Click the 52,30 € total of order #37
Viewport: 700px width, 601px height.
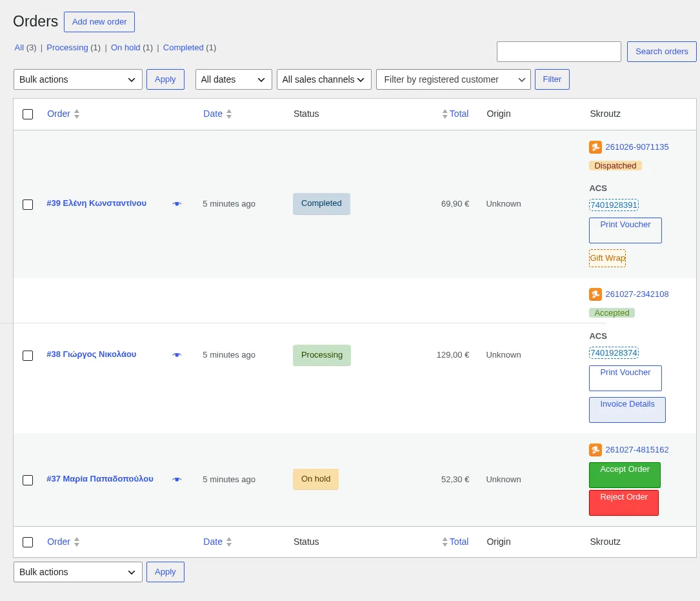[455, 480]
